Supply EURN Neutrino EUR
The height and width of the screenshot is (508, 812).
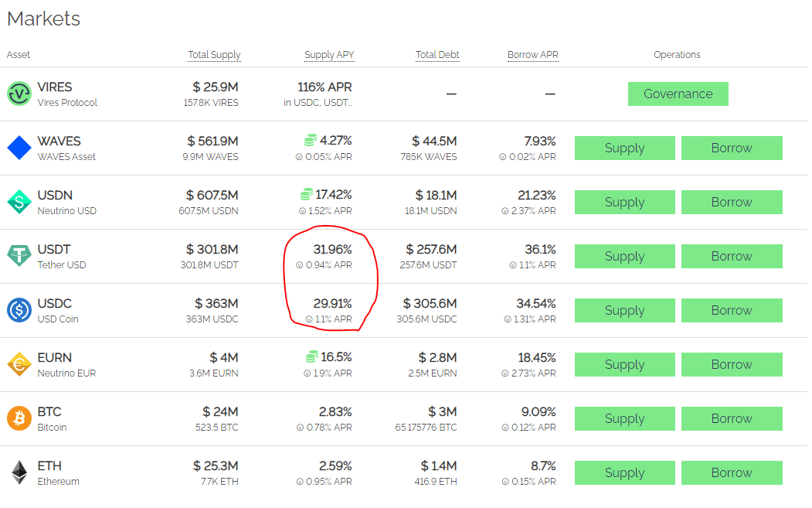pyautogui.click(x=624, y=364)
